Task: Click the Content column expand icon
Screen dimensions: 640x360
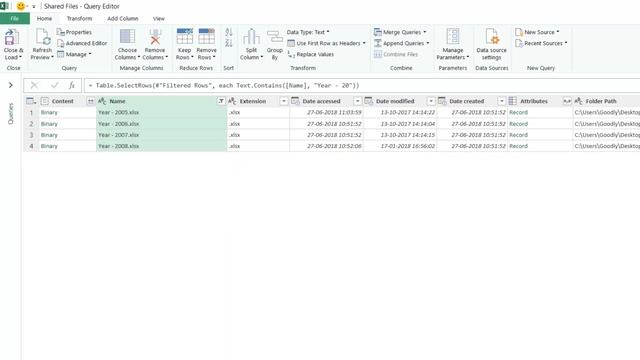Action: point(91,101)
